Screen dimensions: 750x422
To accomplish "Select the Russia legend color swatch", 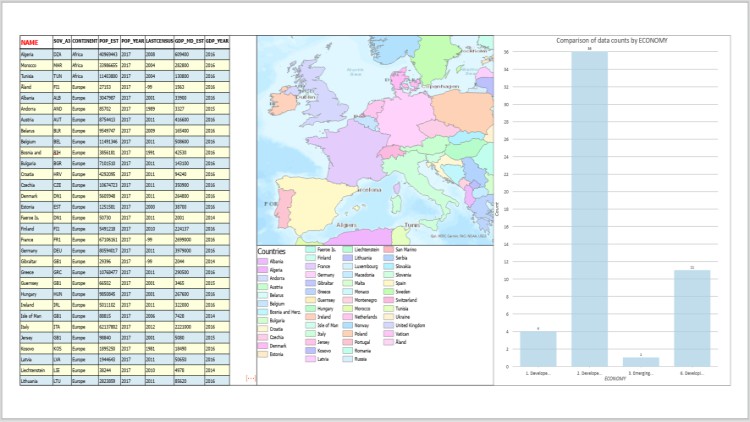I will [347, 359].
